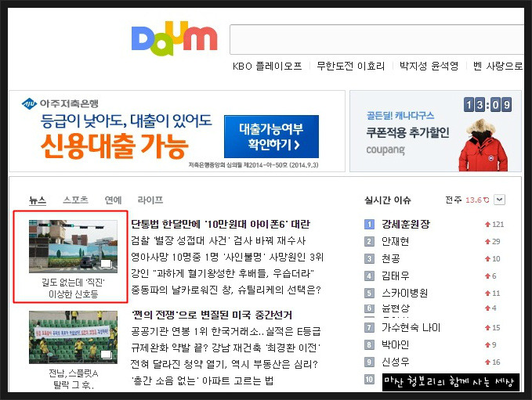Expand the 전주 weather dropdown arrow
The width and height of the screenshot is (532, 400).
tap(499, 200)
